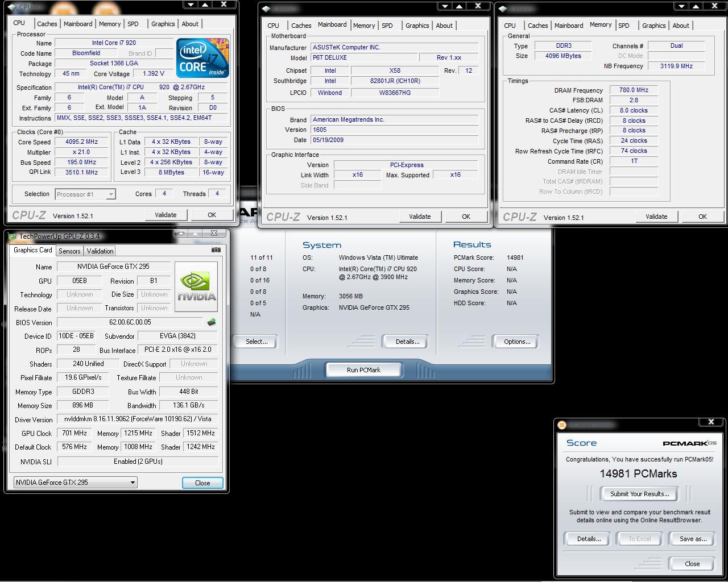The width and height of the screenshot is (728, 582).
Task: Open the NVIDIA GeForce GTX 295 card dropdown
Action: [x=75, y=483]
